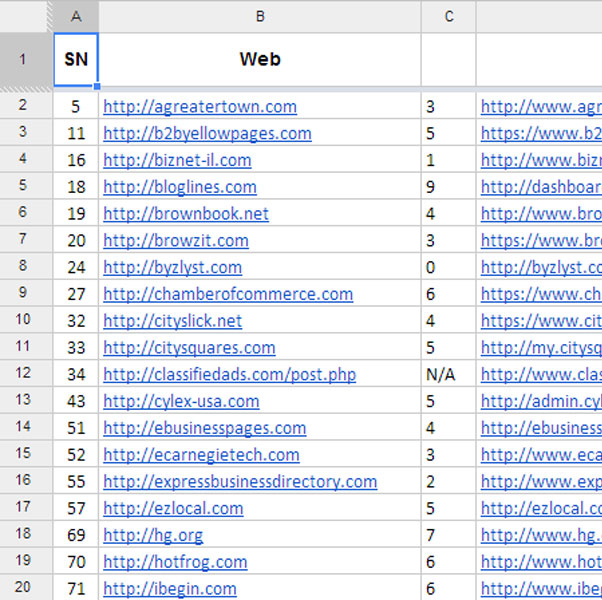Click the classifiedads.com/post.php link
The height and width of the screenshot is (600, 602).
[229, 375]
